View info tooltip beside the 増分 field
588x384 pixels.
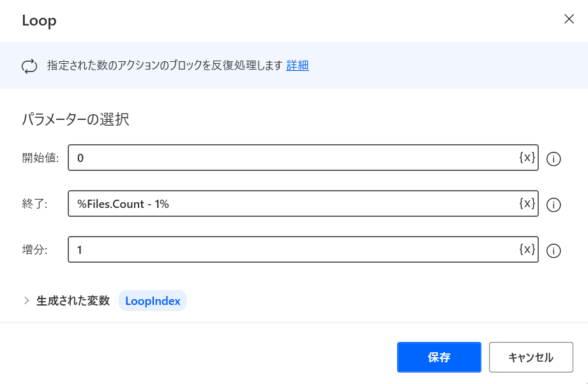(553, 251)
